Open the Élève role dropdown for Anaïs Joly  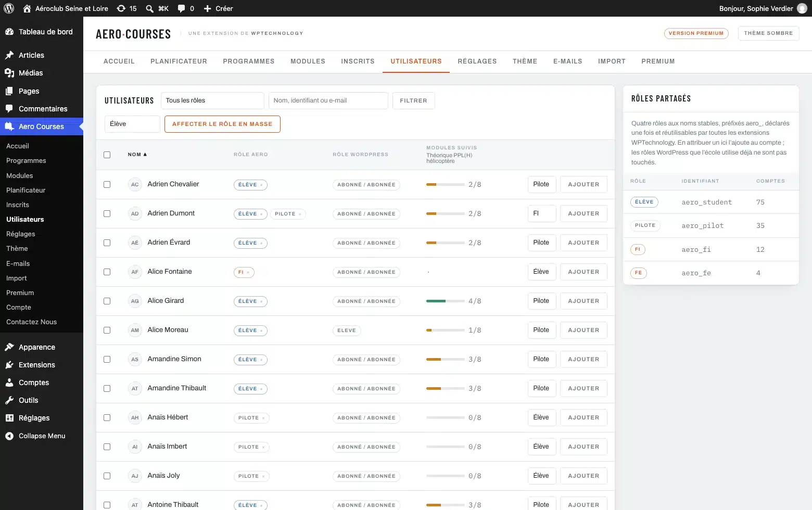pyautogui.click(x=541, y=476)
